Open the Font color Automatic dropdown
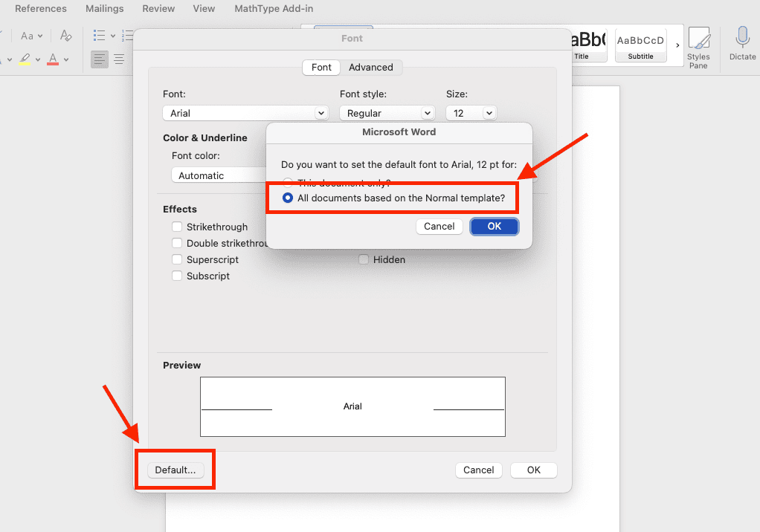 pos(219,175)
